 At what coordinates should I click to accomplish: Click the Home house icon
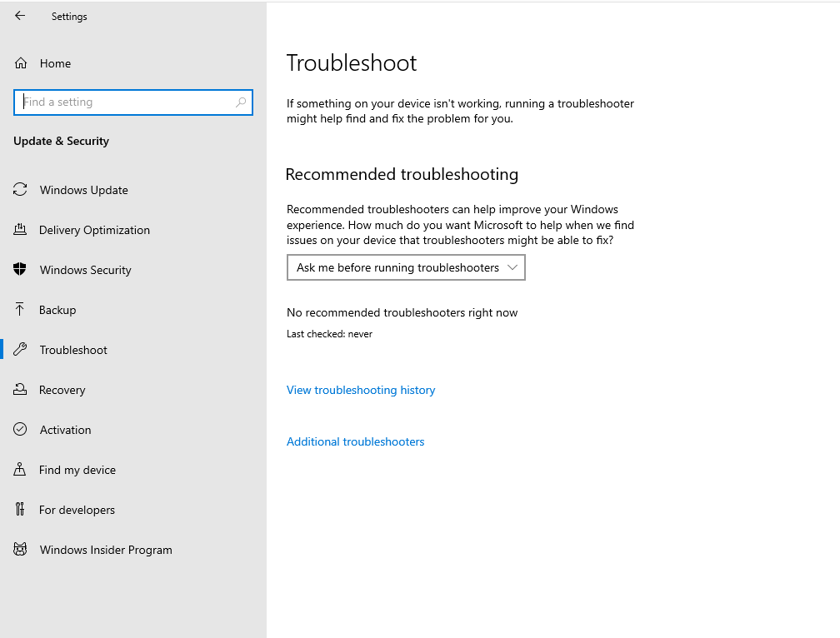(x=21, y=63)
